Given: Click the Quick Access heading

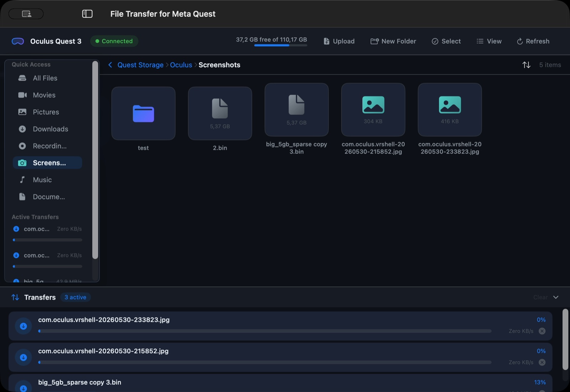Looking at the screenshot, I should point(31,64).
